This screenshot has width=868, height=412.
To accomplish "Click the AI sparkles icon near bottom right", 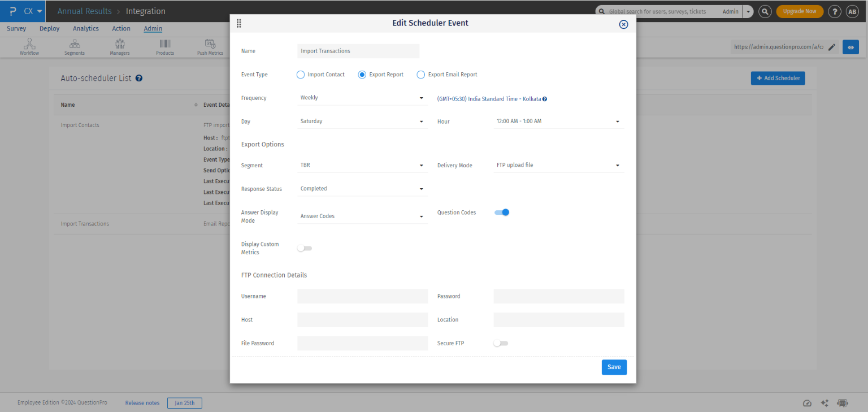I will click(x=824, y=403).
